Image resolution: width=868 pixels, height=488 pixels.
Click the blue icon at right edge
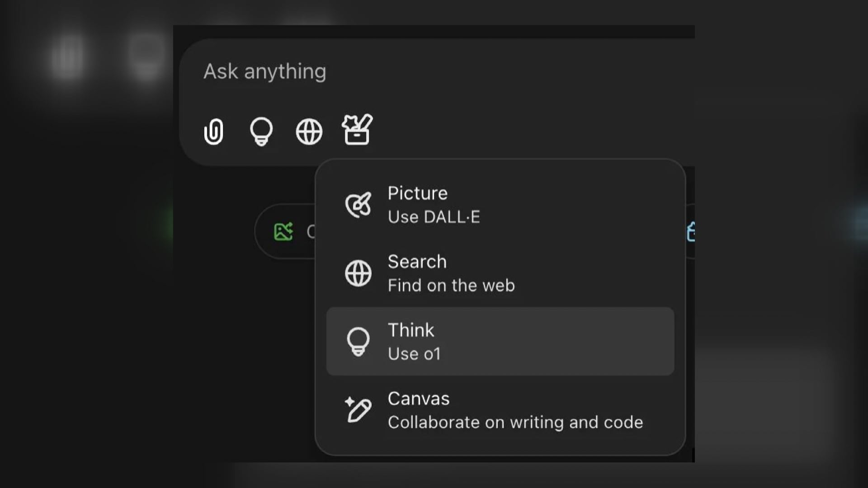click(690, 232)
